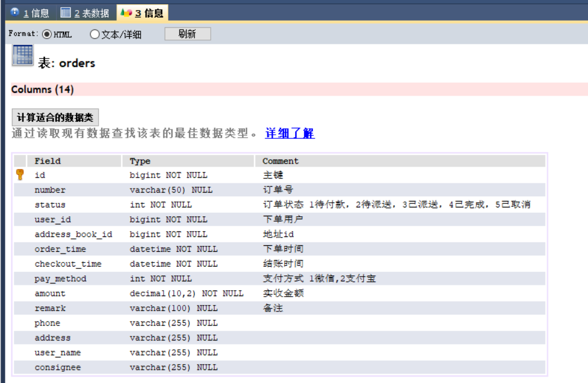Select the HTML format radio button
This screenshot has height=383, width=588.
(47, 34)
